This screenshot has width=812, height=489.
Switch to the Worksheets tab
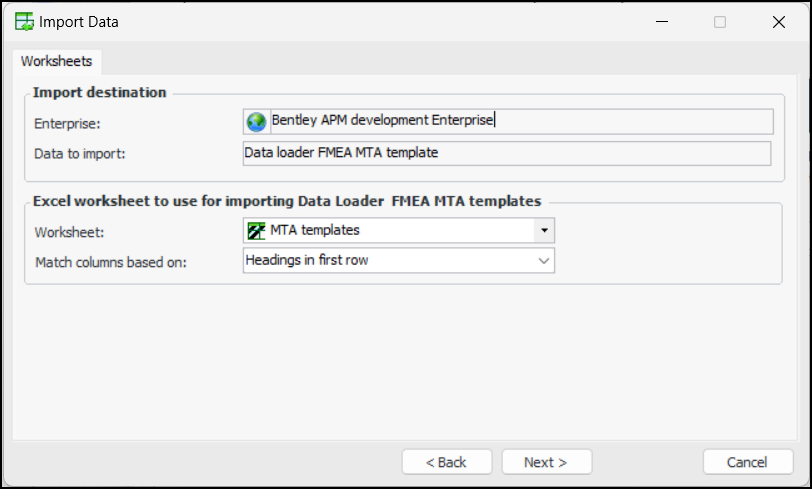click(x=56, y=61)
